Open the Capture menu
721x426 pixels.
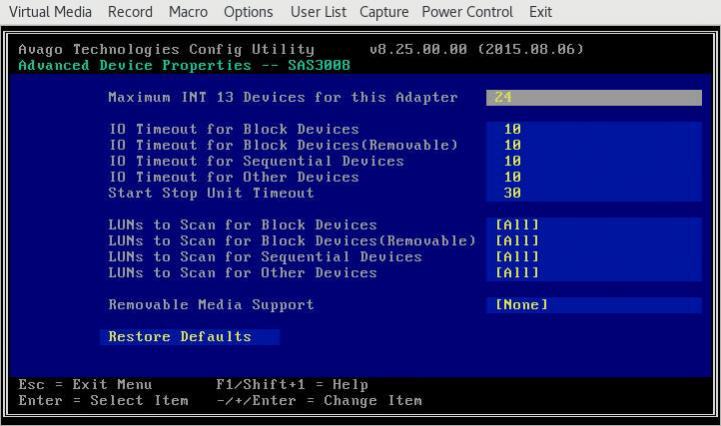[384, 12]
